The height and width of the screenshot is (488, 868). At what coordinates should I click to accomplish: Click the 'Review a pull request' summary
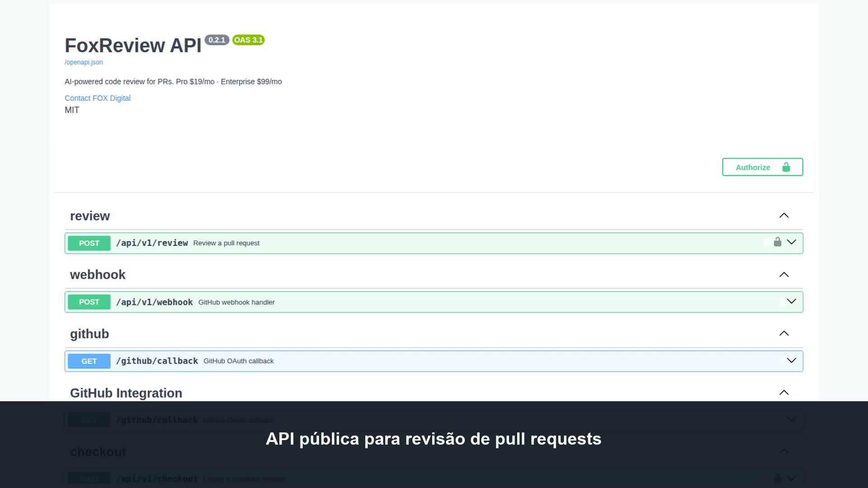click(x=226, y=243)
